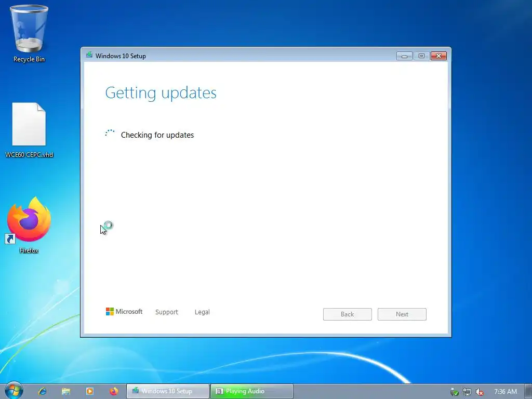Click the 'Checking for updates' text

click(157, 135)
